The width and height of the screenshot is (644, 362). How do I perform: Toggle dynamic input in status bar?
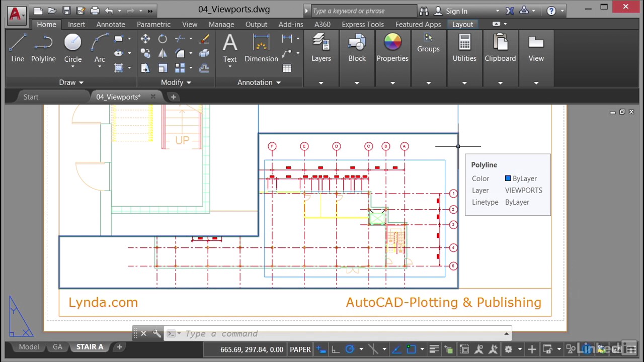322,349
